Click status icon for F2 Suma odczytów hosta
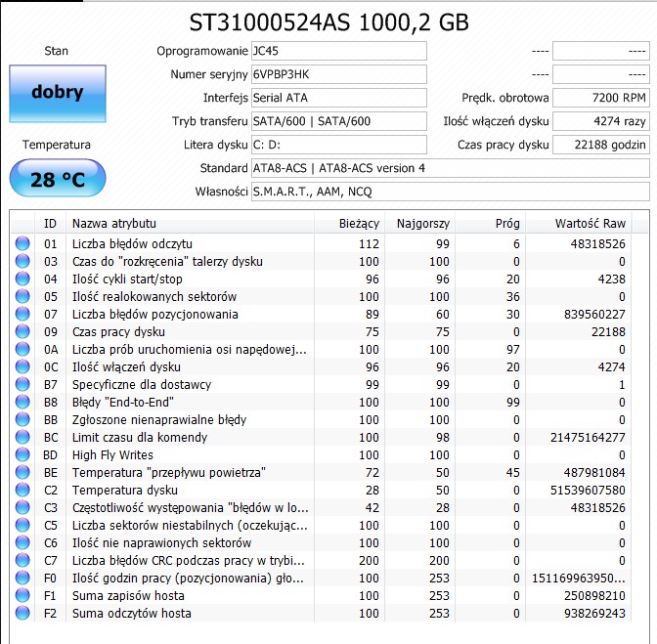Viewport: 657px width, 644px height. tap(22, 613)
